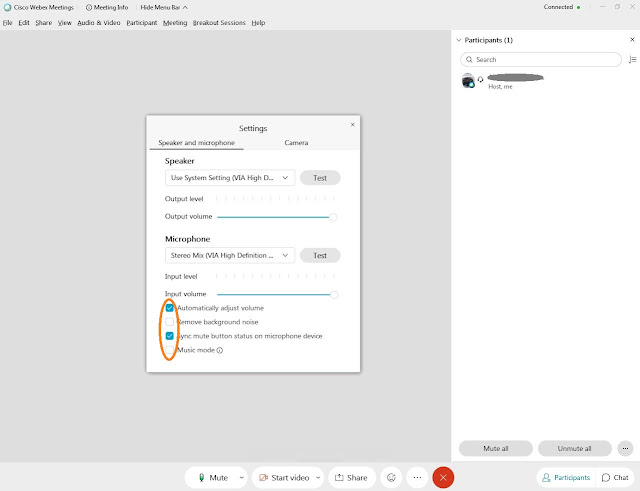Open the Help menu

258,23
